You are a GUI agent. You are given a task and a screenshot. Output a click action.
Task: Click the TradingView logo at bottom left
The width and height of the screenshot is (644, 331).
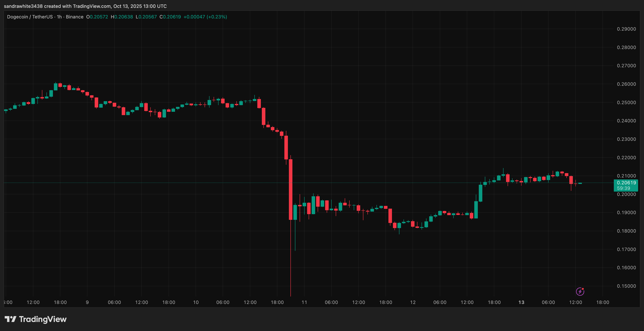35,319
